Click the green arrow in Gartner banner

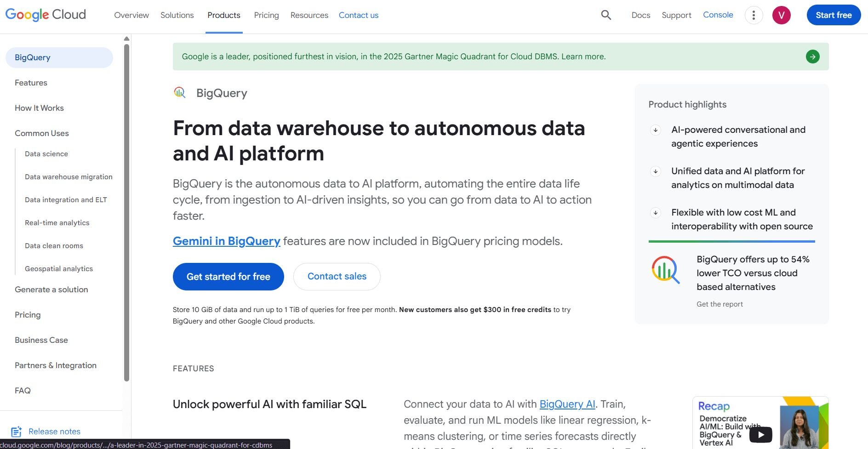[812, 57]
